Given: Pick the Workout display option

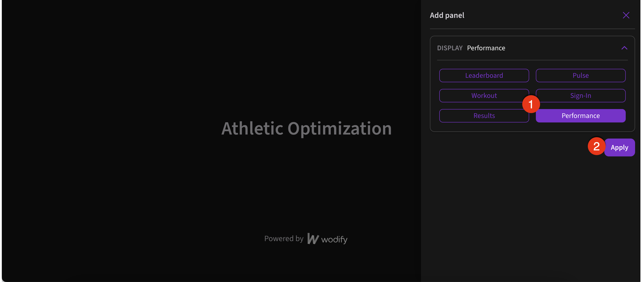Looking at the screenshot, I should tap(484, 95).
